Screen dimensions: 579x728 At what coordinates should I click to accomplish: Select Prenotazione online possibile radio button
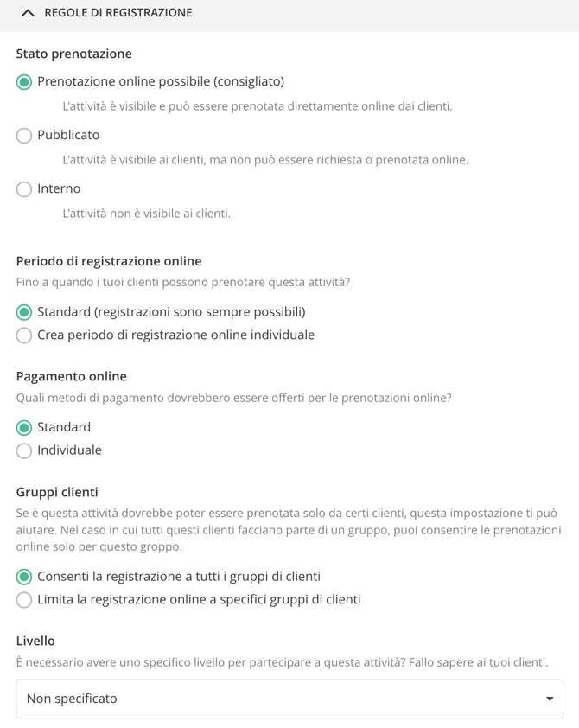[24, 82]
